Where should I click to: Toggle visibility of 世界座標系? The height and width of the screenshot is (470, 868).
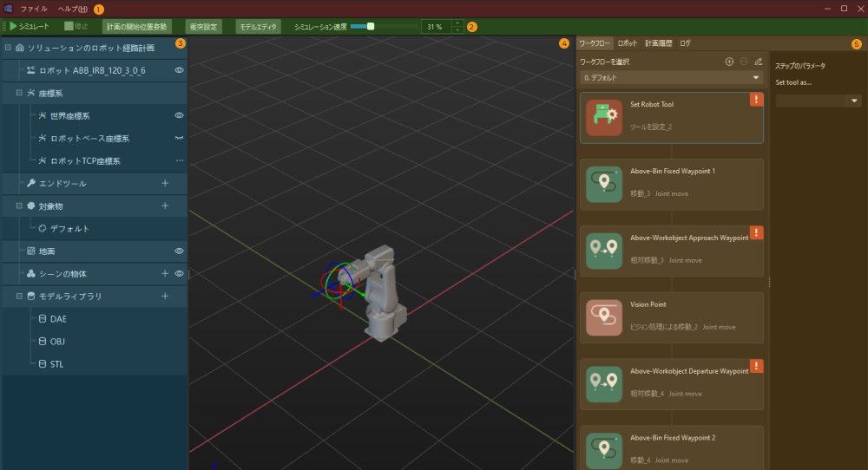[x=179, y=115]
